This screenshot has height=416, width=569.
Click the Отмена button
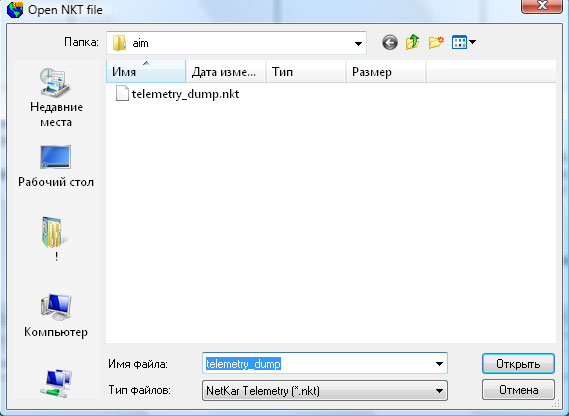[518, 390]
